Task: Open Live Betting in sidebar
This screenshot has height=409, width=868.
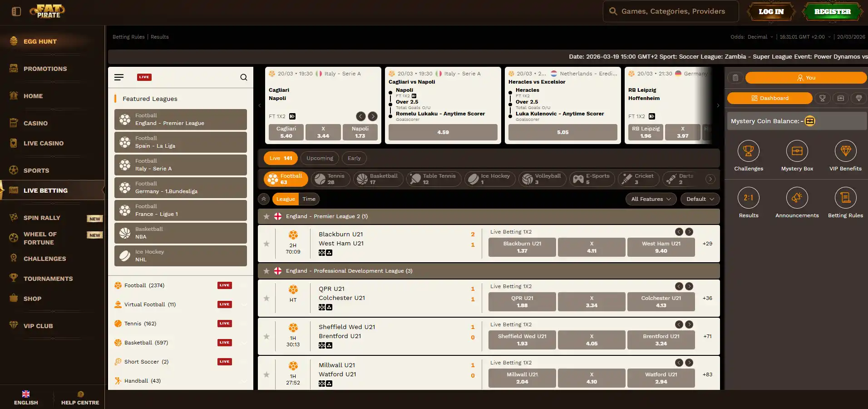Action: point(52,190)
